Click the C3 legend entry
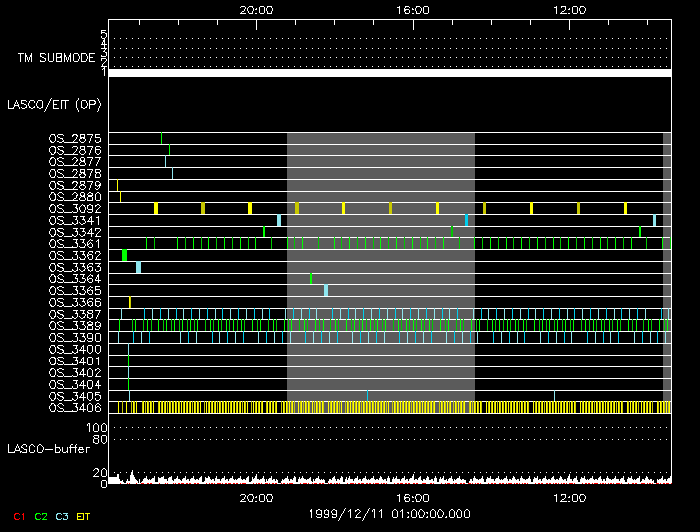Screen dimensions: 700x532 tap(63, 516)
